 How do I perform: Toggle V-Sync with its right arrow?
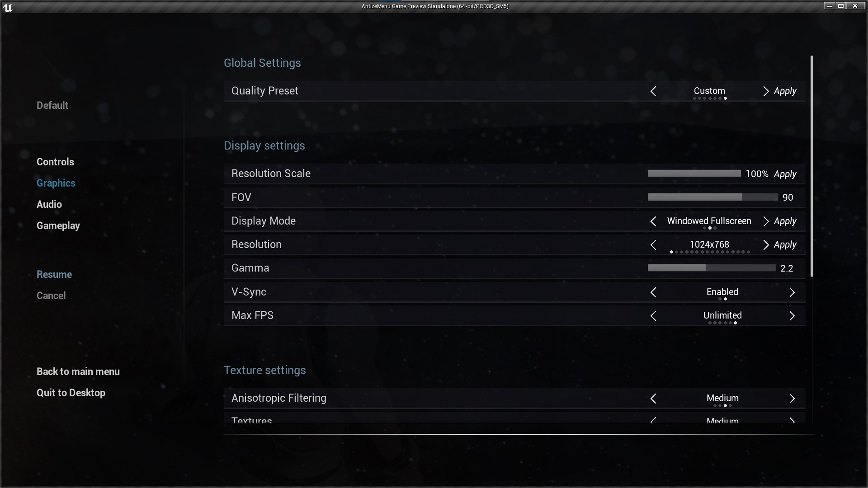click(792, 292)
